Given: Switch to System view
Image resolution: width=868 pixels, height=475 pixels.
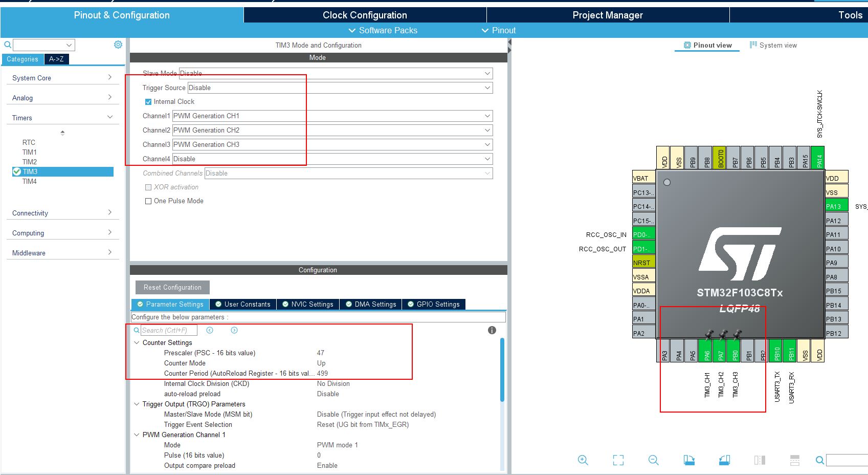Looking at the screenshot, I should click(773, 45).
